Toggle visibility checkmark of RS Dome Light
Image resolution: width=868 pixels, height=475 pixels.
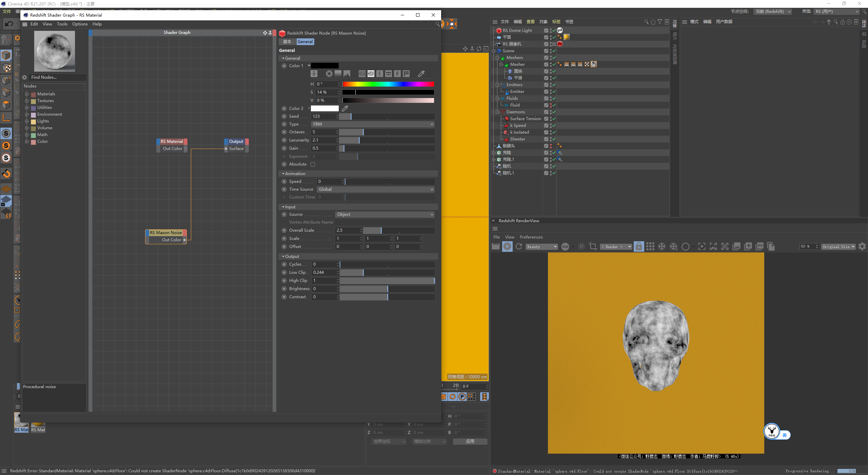click(554, 31)
